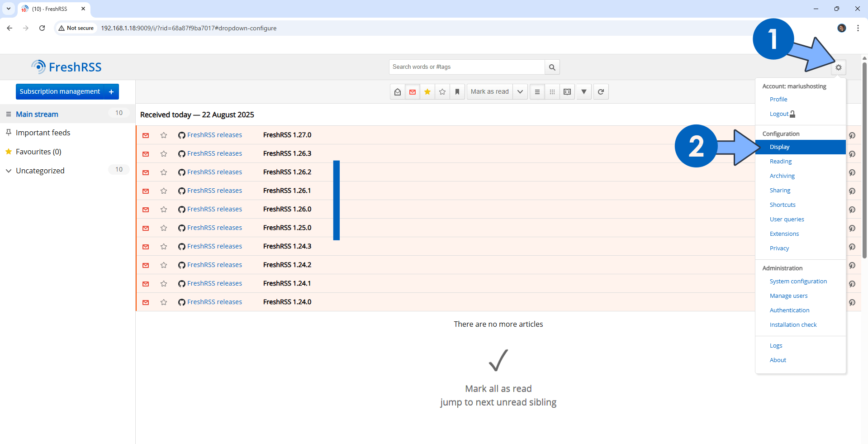The image size is (868, 444).
Task: Star the FreshRSS 1.24.0 article
Action: point(164,302)
